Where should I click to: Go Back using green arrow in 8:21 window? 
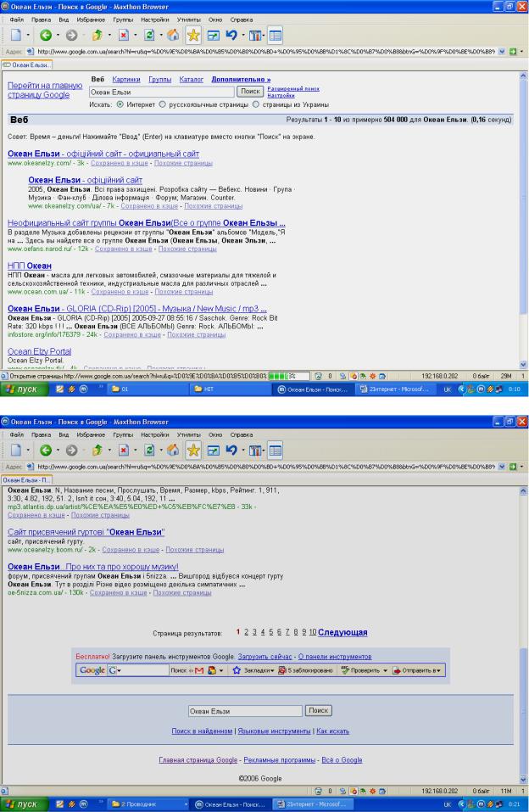pos(46,450)
